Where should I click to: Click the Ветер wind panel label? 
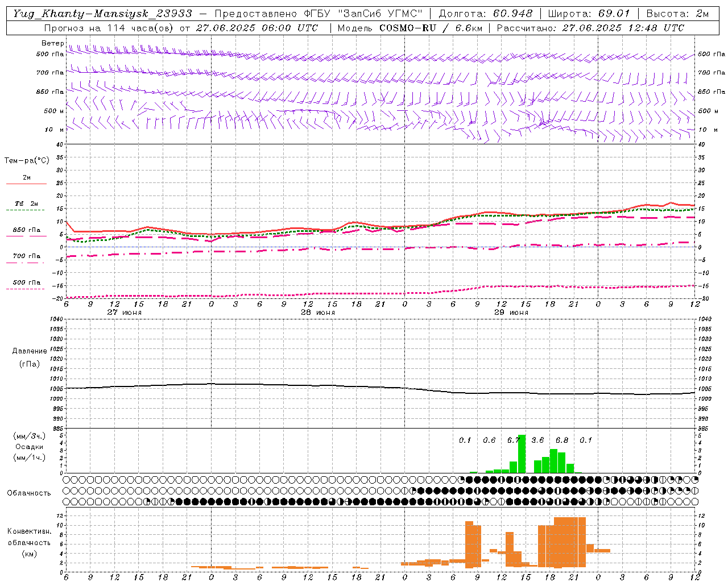tap(52, 43)
